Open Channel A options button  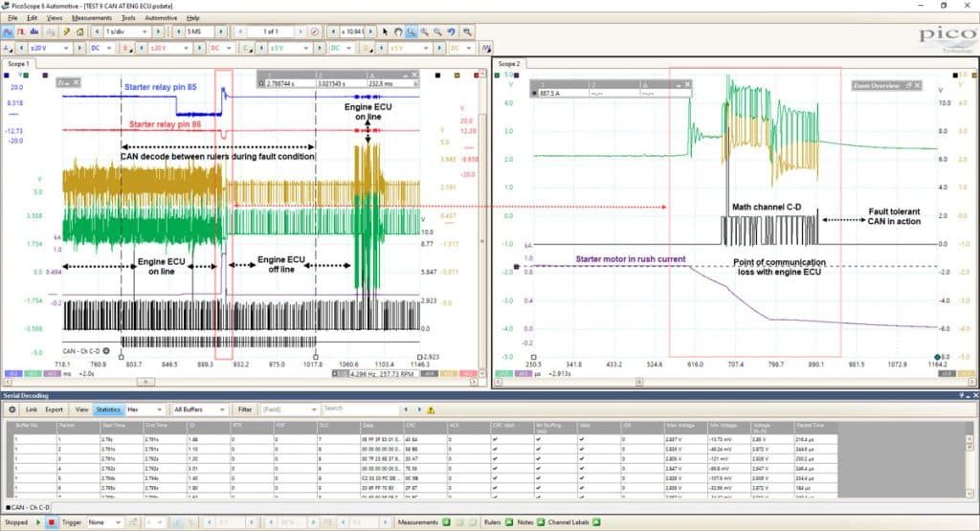8,48
